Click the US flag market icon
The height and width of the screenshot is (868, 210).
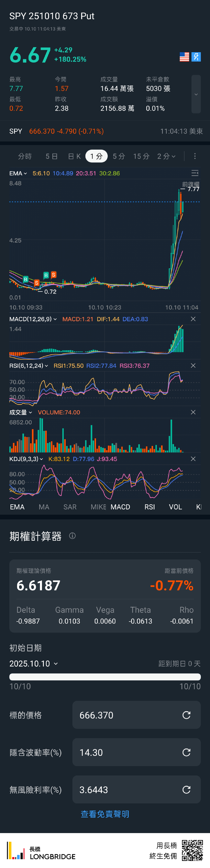coord(184,57)
